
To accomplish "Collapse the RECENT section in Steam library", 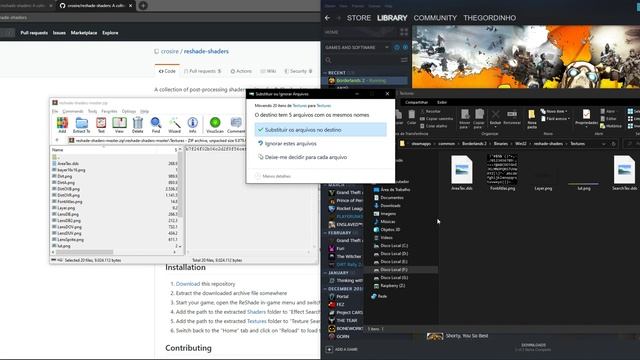I will coord(325,73).
